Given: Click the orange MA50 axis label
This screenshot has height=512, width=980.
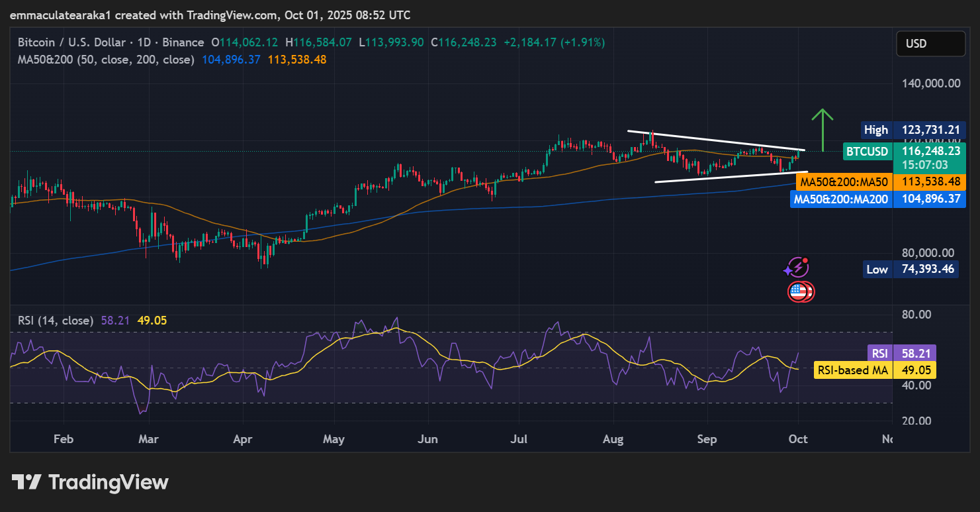Looking at the screenshot, I should [843, 181].
